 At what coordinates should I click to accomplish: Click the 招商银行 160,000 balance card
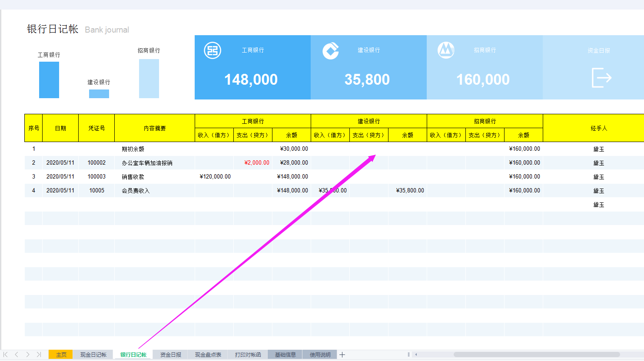(x=485, y=67)
